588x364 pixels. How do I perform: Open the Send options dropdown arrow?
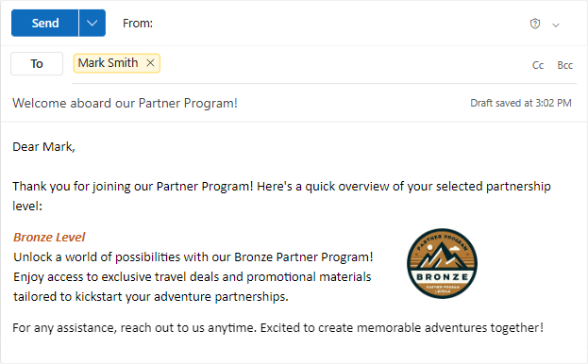tap(92, 24)
